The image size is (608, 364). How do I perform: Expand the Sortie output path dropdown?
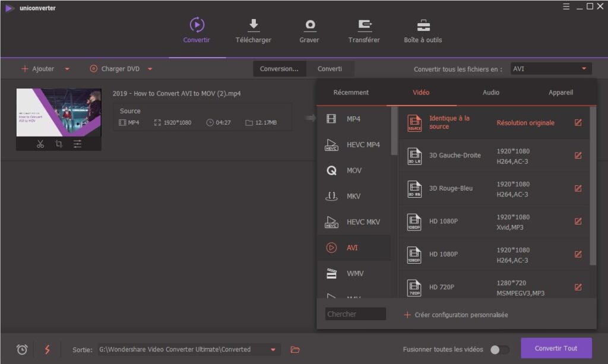point(273,350)
